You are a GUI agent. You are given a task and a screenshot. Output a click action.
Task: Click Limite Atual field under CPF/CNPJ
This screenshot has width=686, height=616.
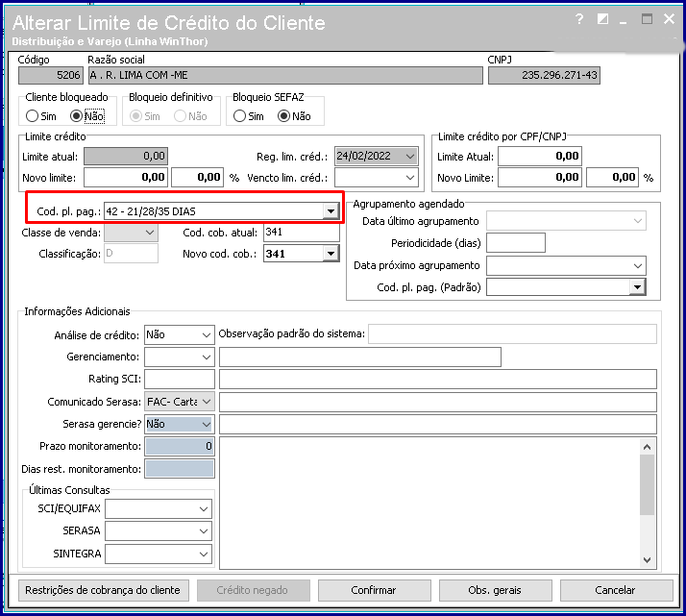pyautogui.click(x=540, y=157)
